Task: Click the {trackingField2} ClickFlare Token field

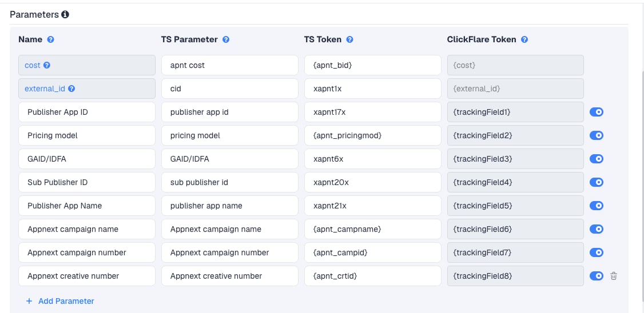Action: 515,135
